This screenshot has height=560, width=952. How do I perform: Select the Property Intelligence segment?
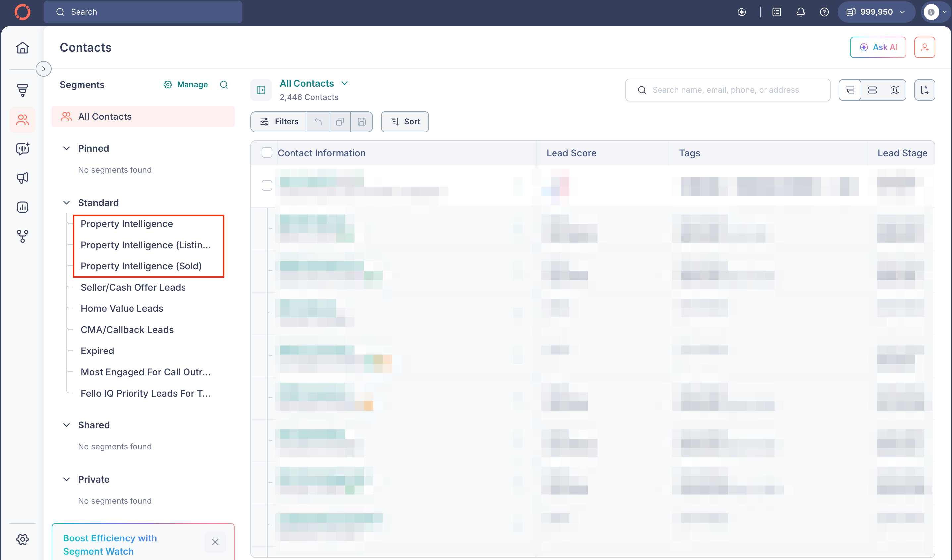[x=127, y=224]
